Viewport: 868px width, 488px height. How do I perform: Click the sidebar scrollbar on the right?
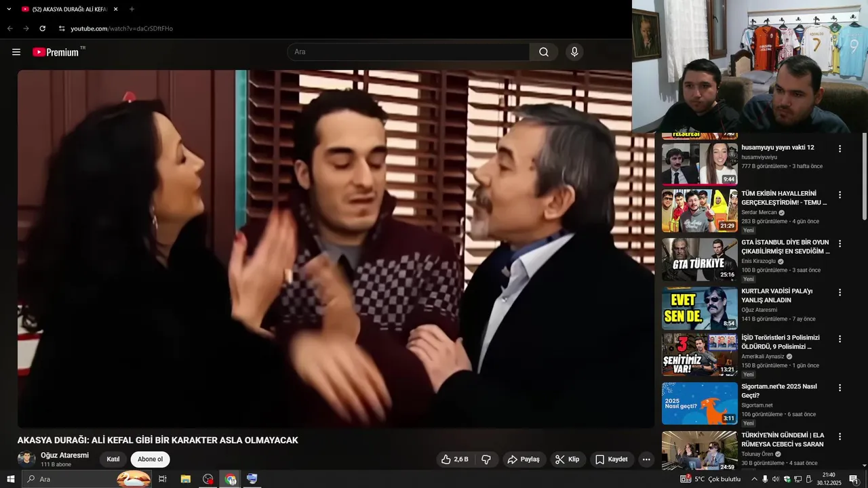pyautogui.click(x=864, y=178)
